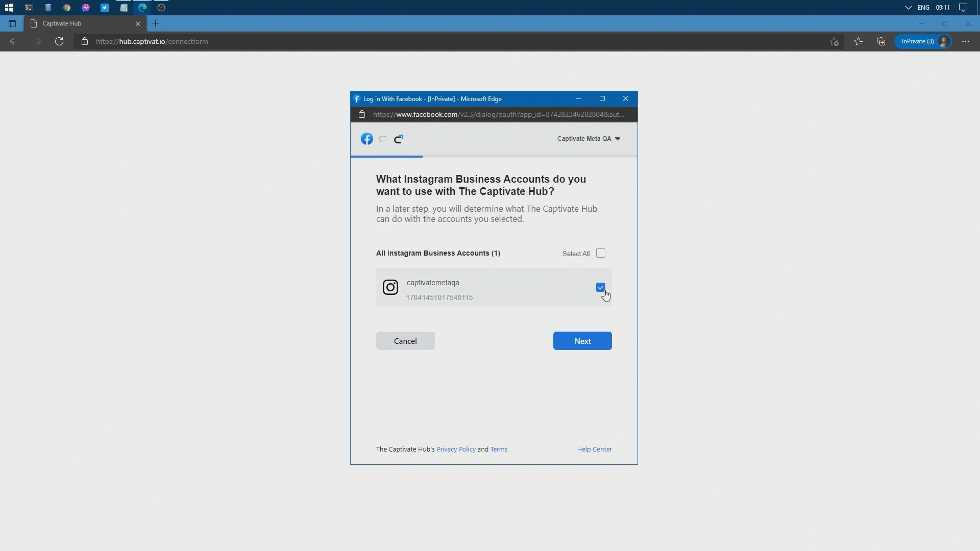Refresh the Captivate Hub page

59,41
